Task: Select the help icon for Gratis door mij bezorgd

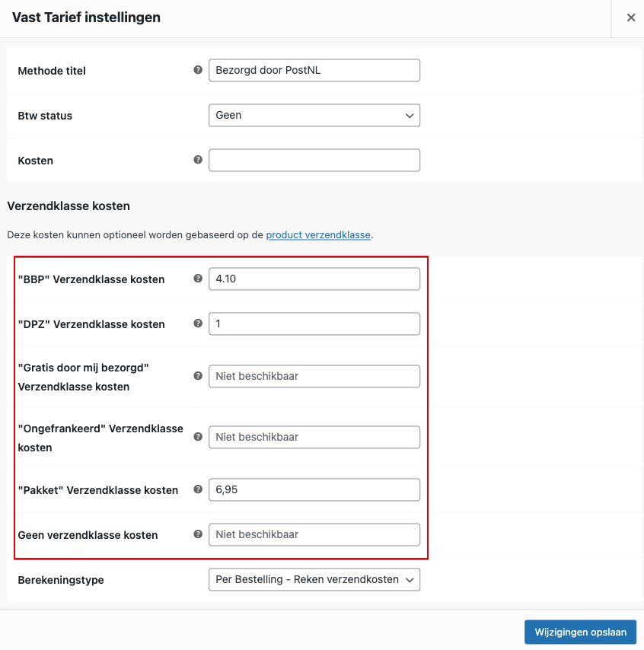Action: (198, 376)
